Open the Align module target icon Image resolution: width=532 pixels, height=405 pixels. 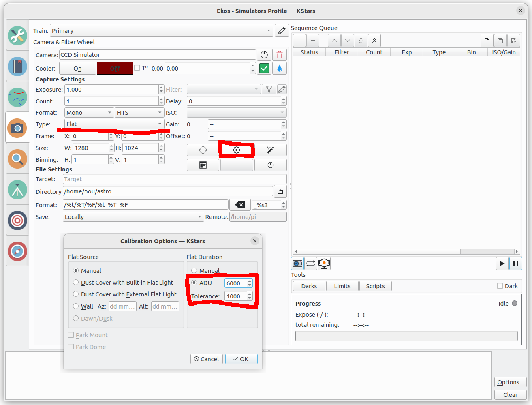[x=17, y=221]
